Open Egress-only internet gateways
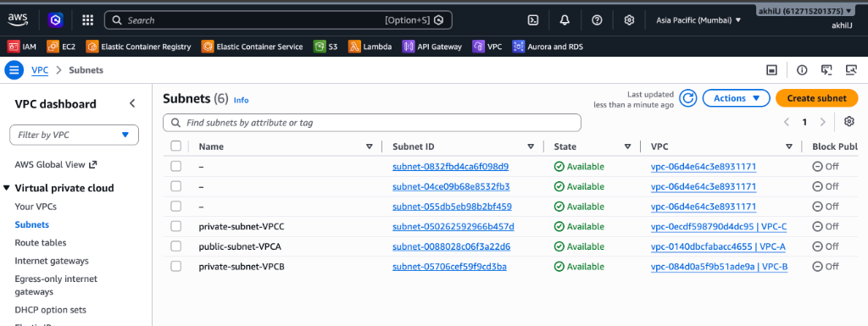Screen dimensions: 868x326 coord(56,285)
